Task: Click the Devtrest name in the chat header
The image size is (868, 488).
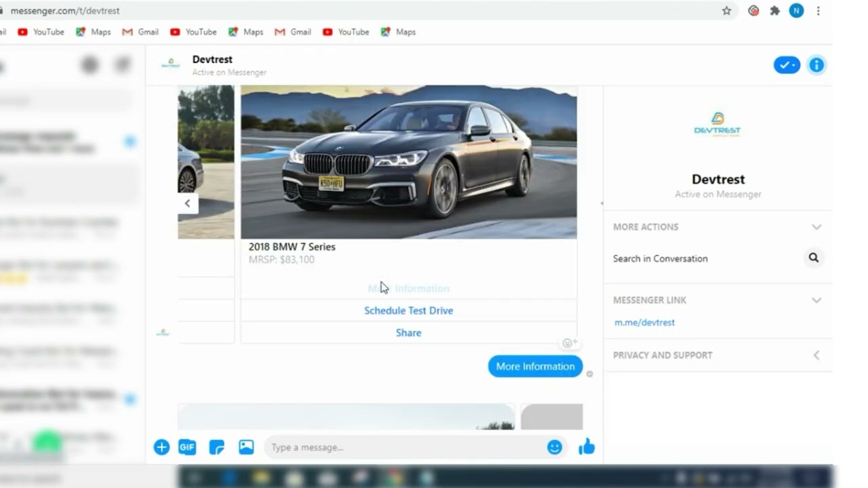Action: click(x=212, y=60)
